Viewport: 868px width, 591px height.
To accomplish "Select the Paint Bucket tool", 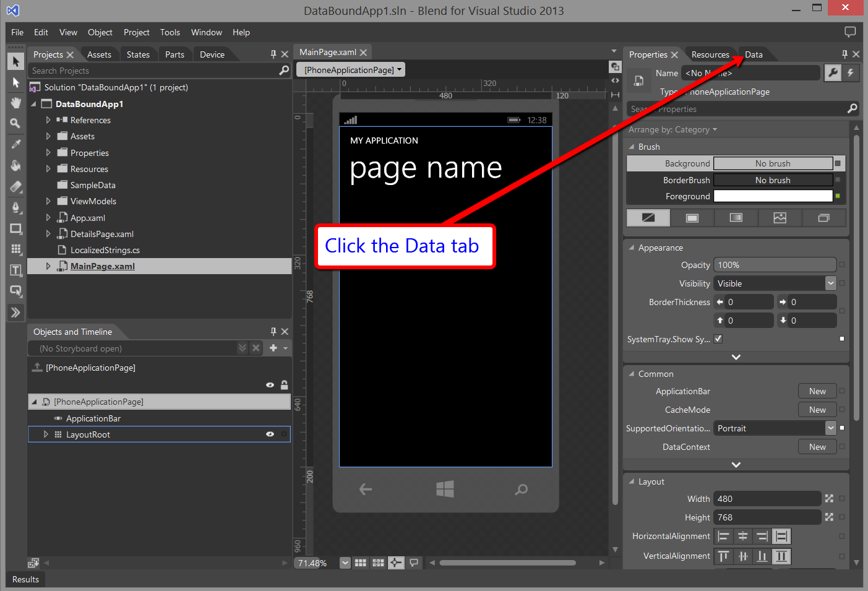I will tap(16, 165).
